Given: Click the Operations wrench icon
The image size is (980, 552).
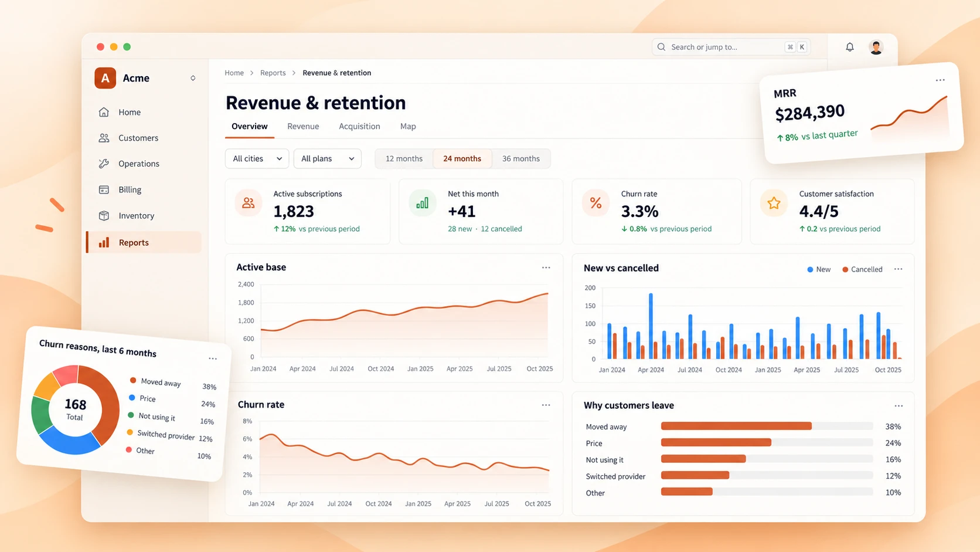Looking at the screenshot, I should 104,164.
